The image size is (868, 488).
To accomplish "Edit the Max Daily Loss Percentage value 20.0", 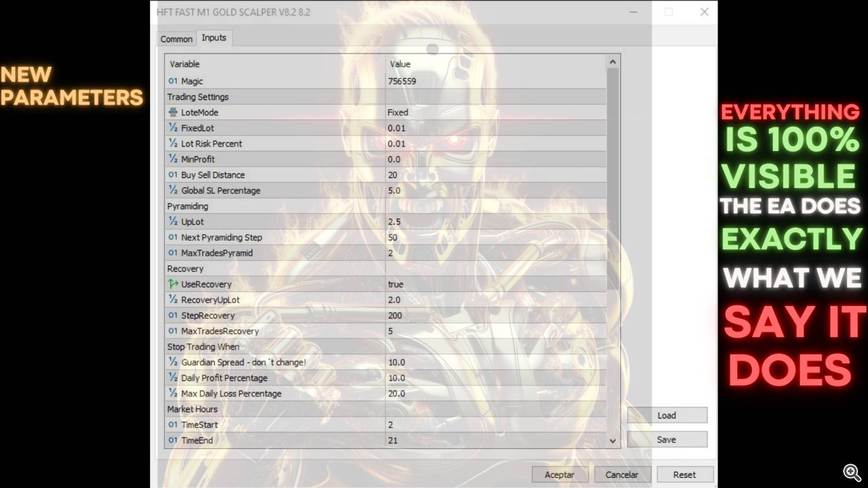I will pyautogui.click(x=496, y=393).
